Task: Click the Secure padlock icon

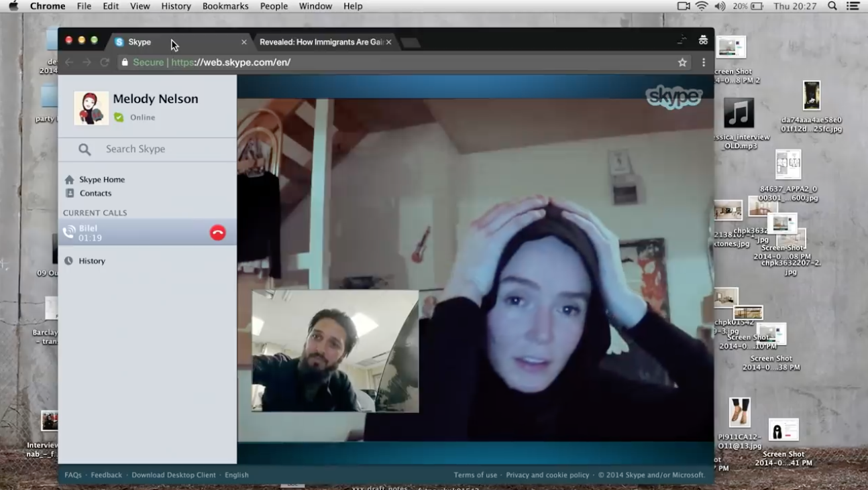Action: pos(125,62)
